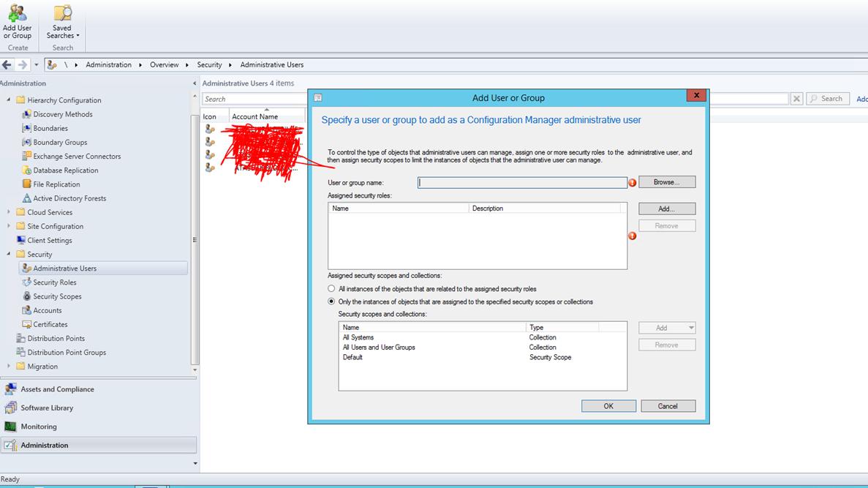Select the All Users and User Groups row
This screenshot has width=868, height=488.
click(483, 348)
